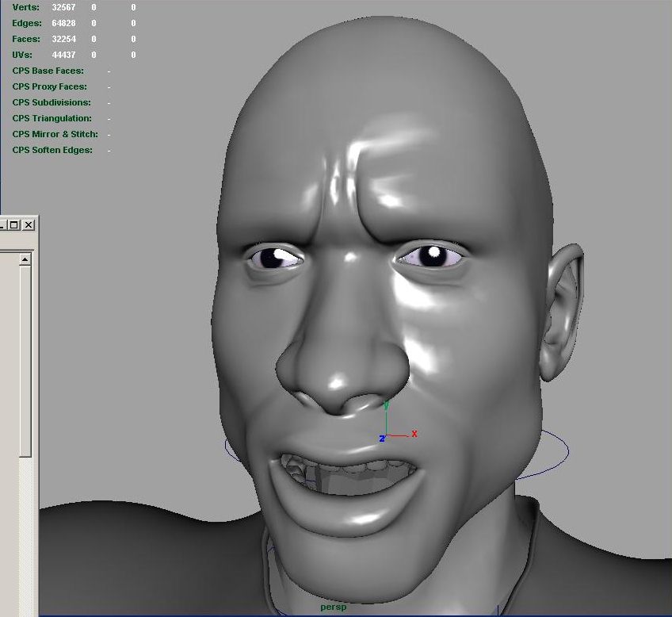The height and width of the screenshot is (617, 672).
Task: Click the CPS Subdivisions label
Action: point(52,102)
